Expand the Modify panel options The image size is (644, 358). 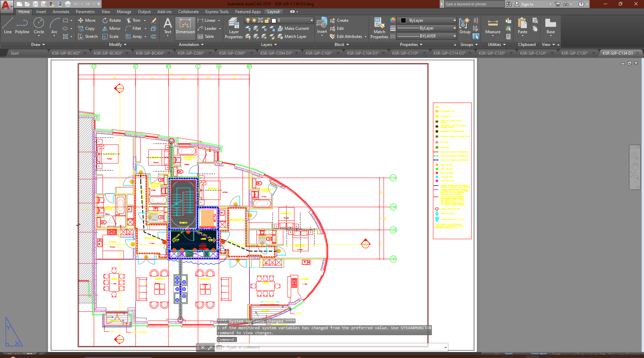117,45
